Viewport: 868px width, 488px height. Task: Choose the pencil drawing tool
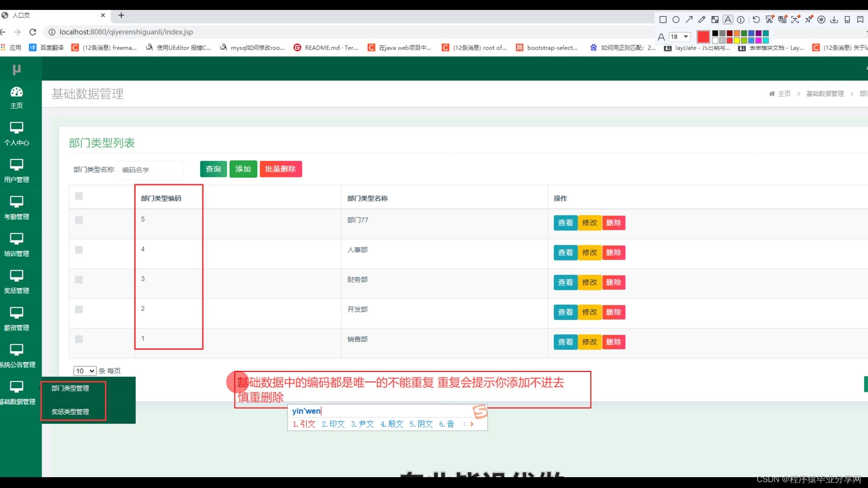[702, 19]
